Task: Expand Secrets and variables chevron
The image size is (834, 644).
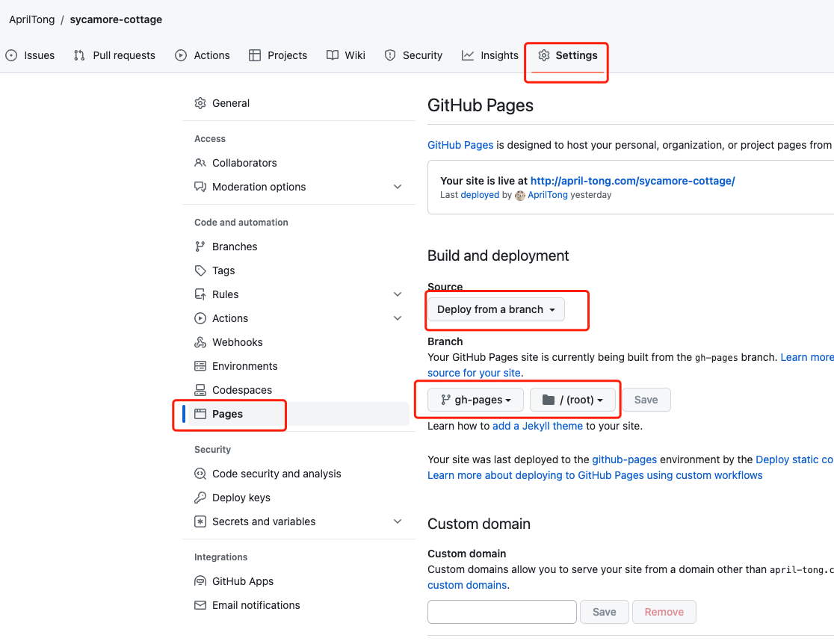Action: [x=398, y=521]
